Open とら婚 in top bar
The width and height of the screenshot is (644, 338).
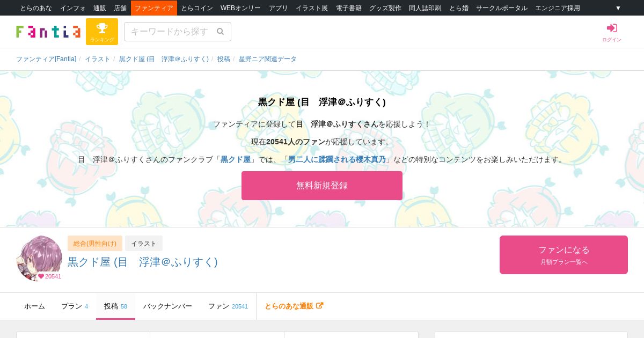[459, 8]
